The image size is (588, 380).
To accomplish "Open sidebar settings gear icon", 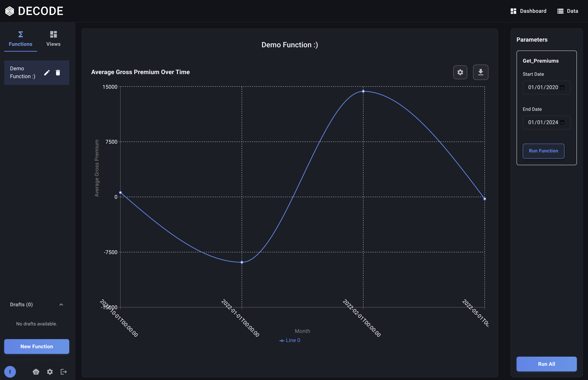I will 50,372.
